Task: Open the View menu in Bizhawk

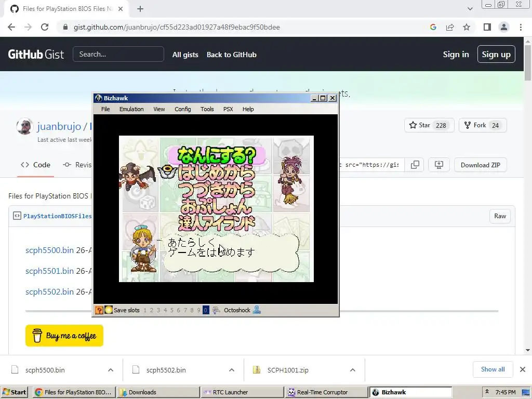Action: pyautogui.click(x=159, y=109)
